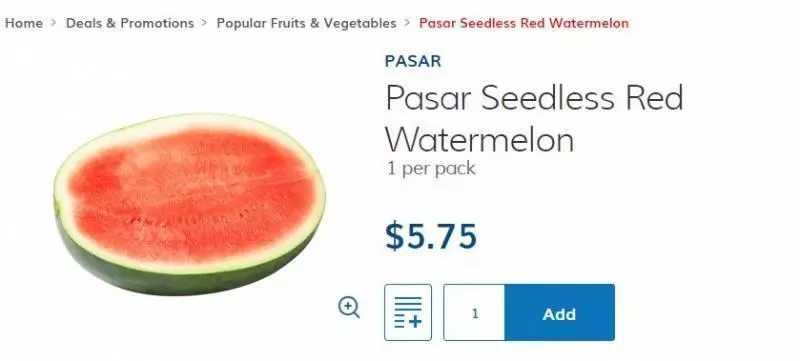The width and height of the screenshot is (800, 361).
Task: Click chevron arrow after Home breadcrumb
Action: 54,23
